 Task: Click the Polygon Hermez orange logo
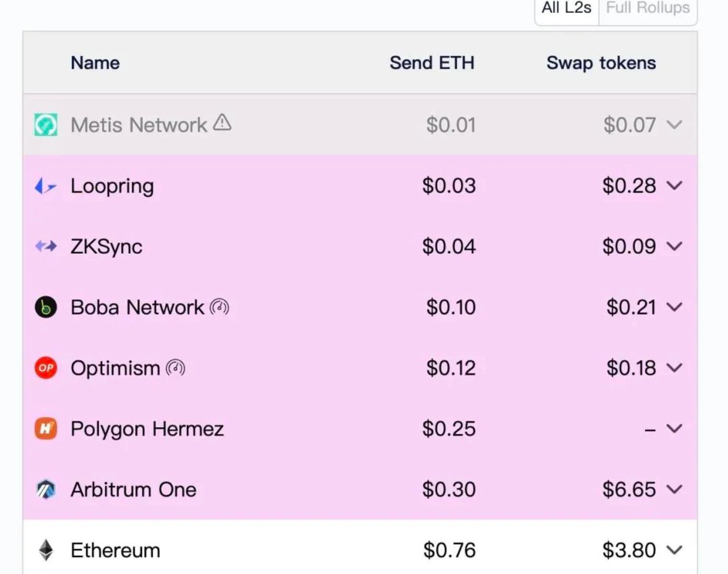click(x=46, y=429)
